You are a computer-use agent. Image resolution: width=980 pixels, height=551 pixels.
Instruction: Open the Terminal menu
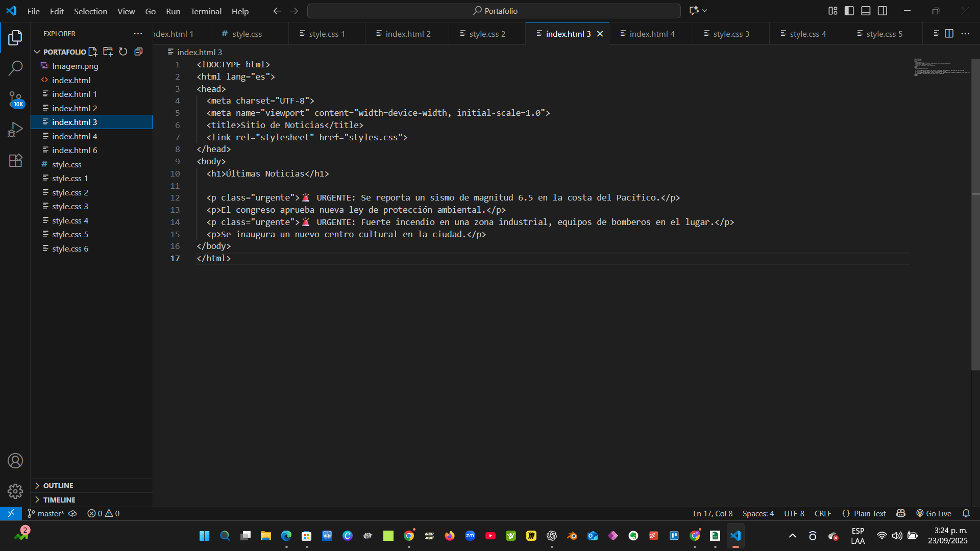206,11
